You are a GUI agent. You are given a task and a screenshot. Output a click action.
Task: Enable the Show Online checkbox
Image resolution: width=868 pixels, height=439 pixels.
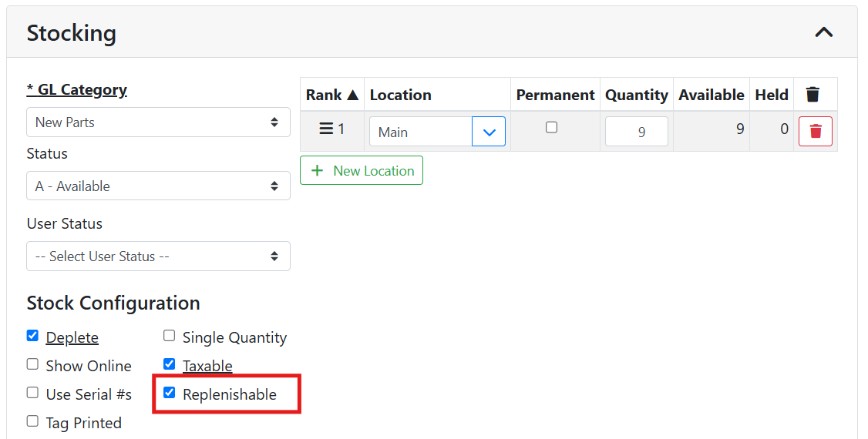[x=32, y=364]
